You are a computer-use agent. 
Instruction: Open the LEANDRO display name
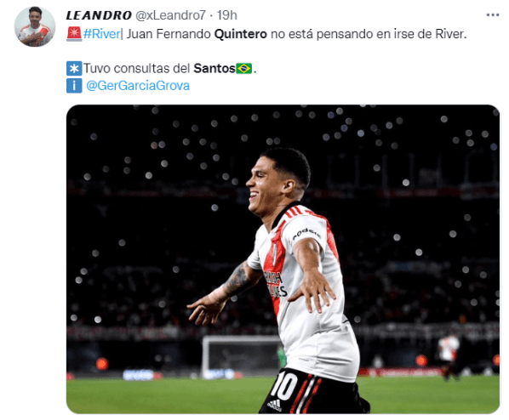pos(99,15)
